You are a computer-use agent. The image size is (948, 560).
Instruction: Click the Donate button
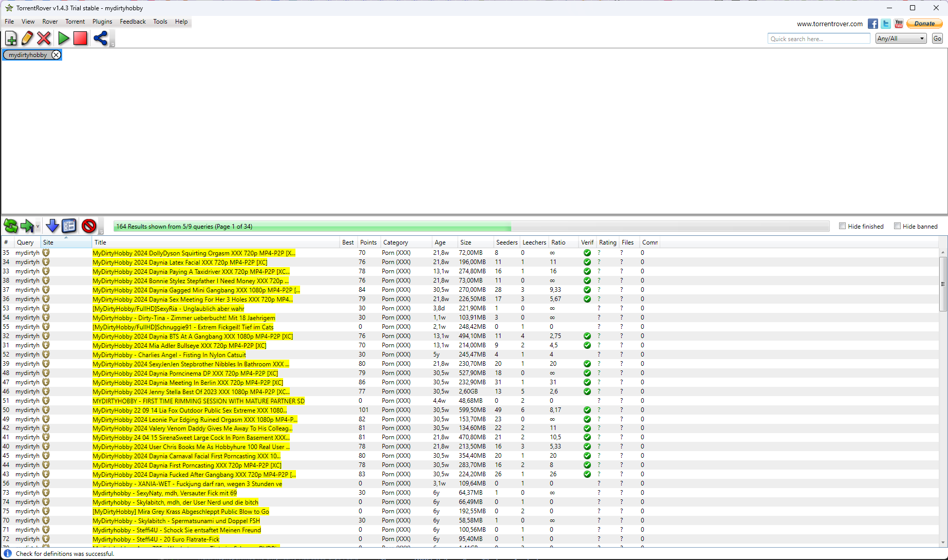click(x=924, y=24)
